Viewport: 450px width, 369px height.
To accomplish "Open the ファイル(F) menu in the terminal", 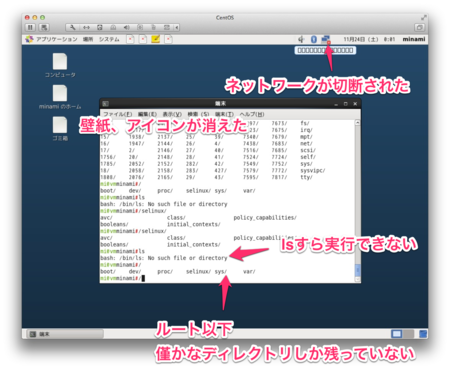I will [x=117, y=114].
